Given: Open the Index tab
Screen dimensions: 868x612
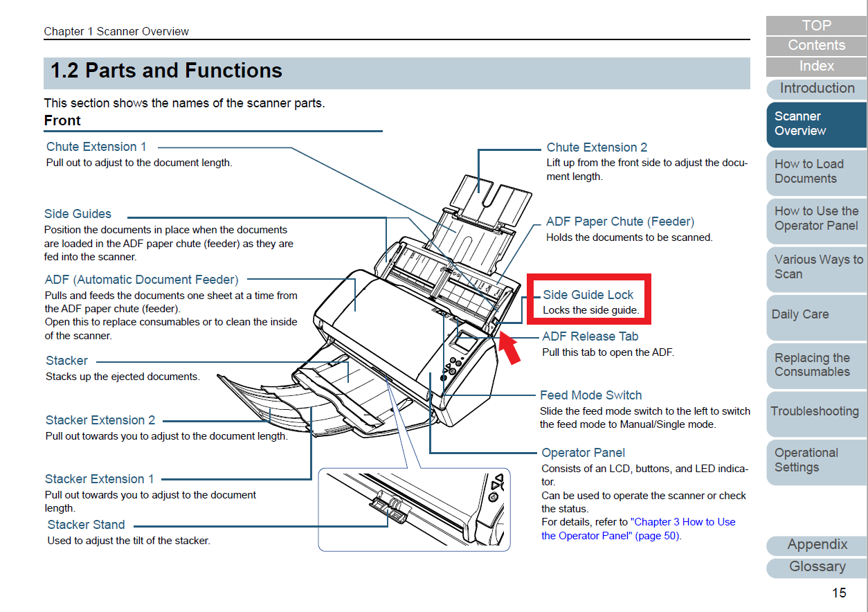Looking at the screenshot, I should click(816, 66).
